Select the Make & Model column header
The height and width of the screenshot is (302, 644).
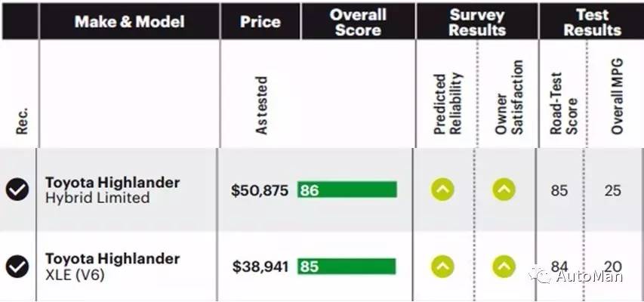[x=129, y=21]
